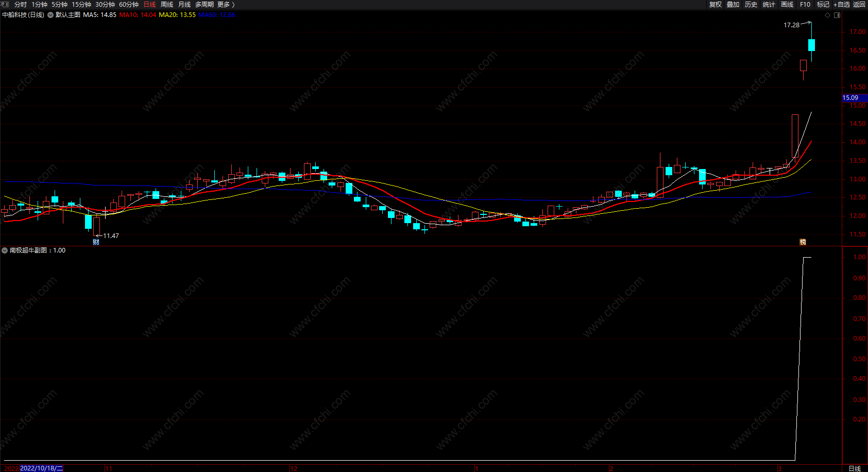The width and height of the screenshot is (868, 472).
Task: Click the MA5: 14.85 value
Action: click(x=100, y=15)
